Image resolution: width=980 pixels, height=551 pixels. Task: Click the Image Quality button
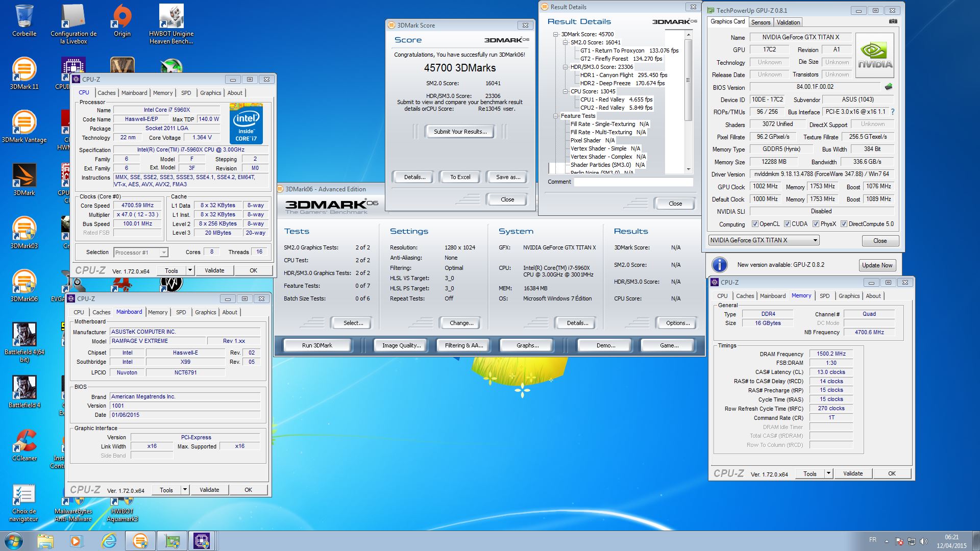pyautogui.click(x=402, y=345)
